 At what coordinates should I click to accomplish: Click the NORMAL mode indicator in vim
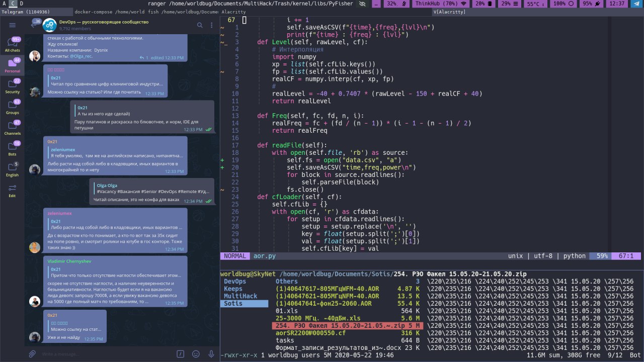point(235,256)
